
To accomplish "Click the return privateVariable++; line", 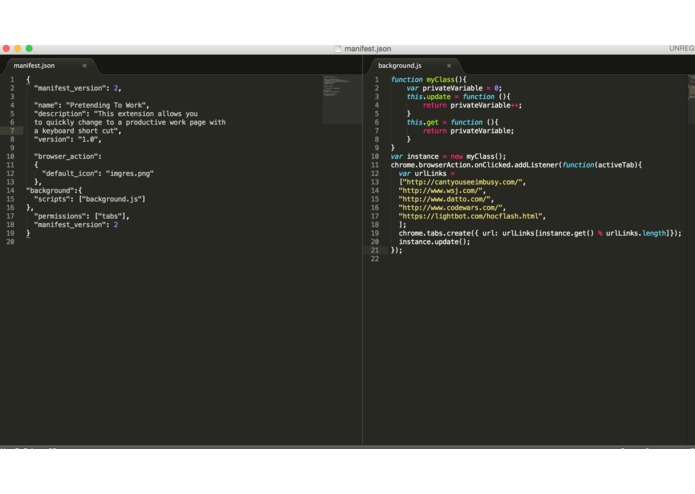I will (472, 105).
